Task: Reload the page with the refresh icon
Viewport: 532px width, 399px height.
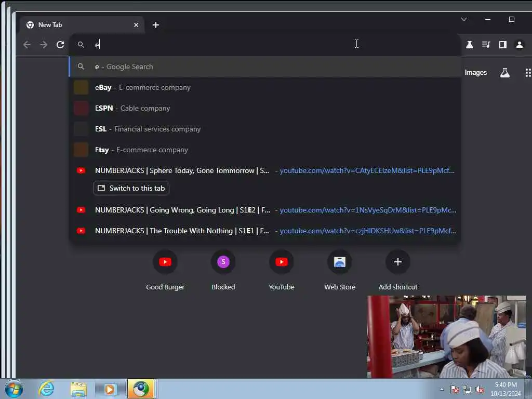Action: point(60,45)
